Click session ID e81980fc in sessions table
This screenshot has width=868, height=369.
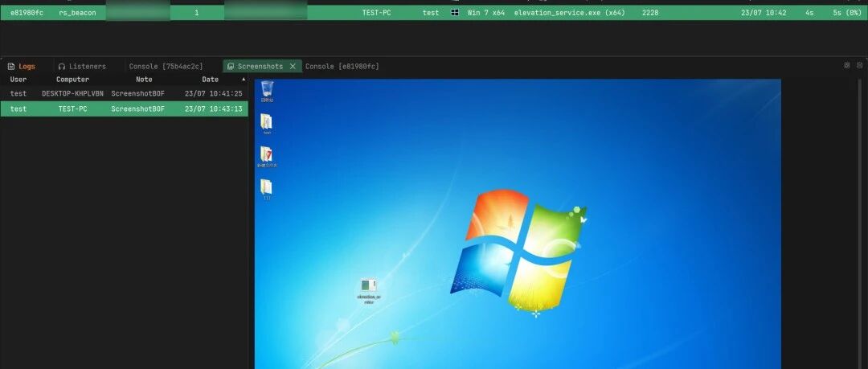27,12
